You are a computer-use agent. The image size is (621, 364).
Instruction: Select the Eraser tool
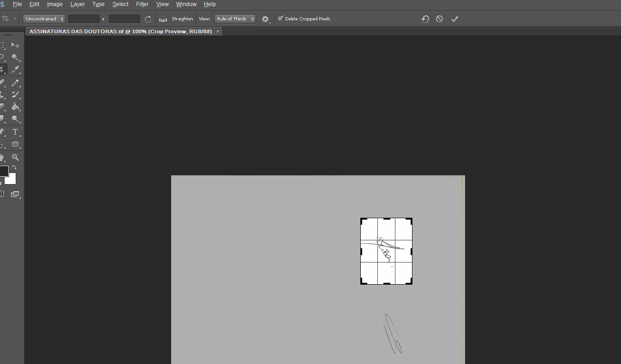pos(2,107)
